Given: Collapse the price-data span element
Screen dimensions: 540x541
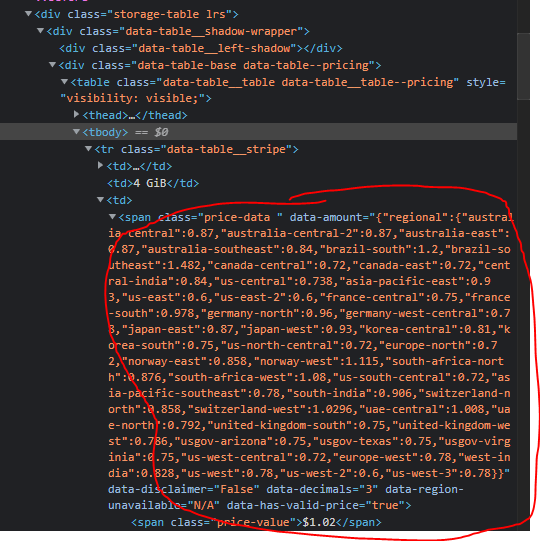Looking at the screenshot, I should click(112, 217).
